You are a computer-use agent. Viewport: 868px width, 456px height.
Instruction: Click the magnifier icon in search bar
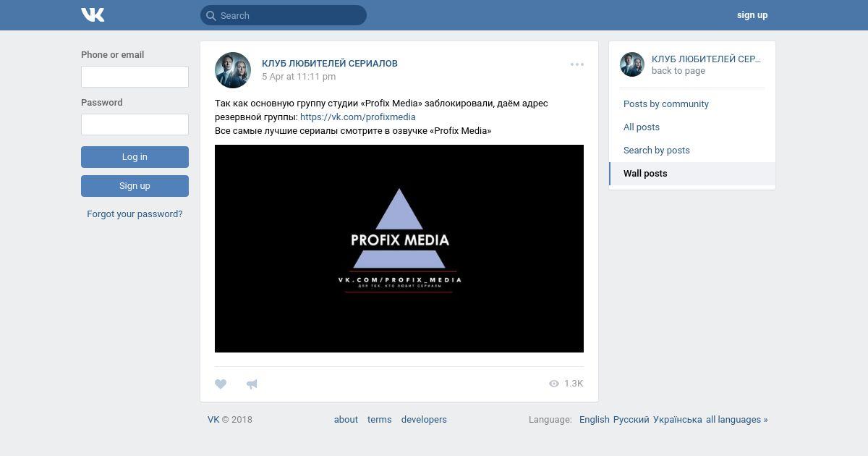point(210,15)
